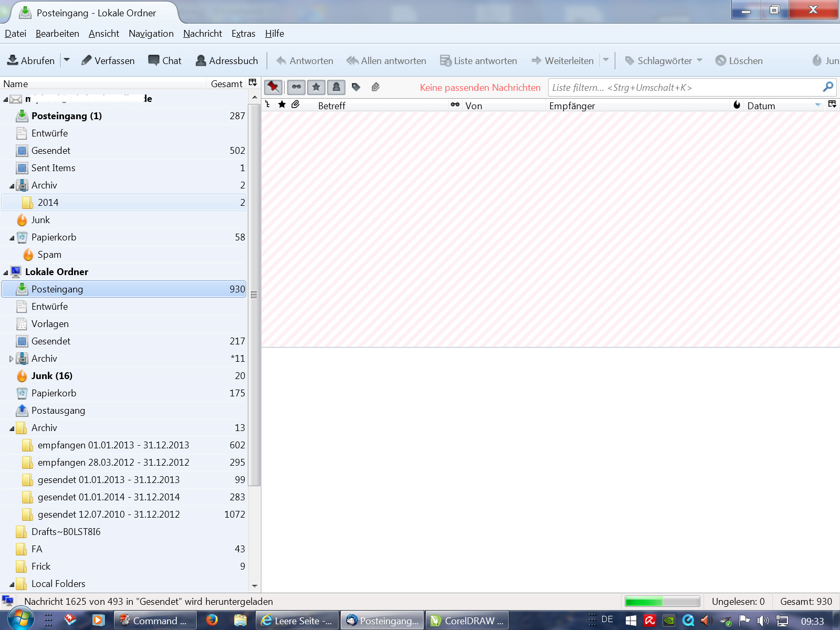
Task: Open message list column picker icon
Action: [x=832, y=104]
